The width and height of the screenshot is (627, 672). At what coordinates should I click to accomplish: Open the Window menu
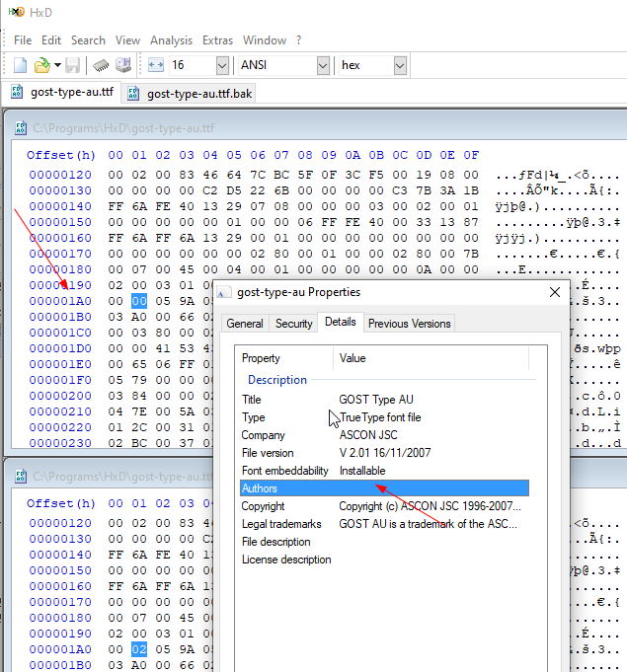coord(265,40)
